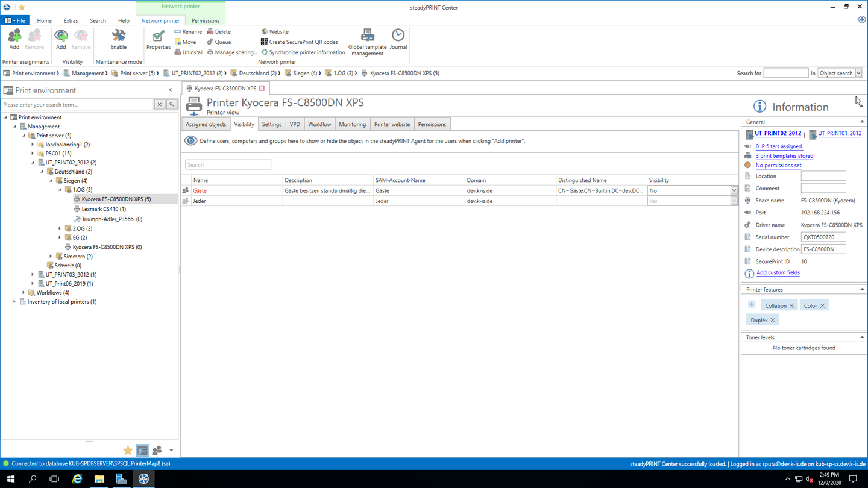Collapse the Toner levels section

862,337
